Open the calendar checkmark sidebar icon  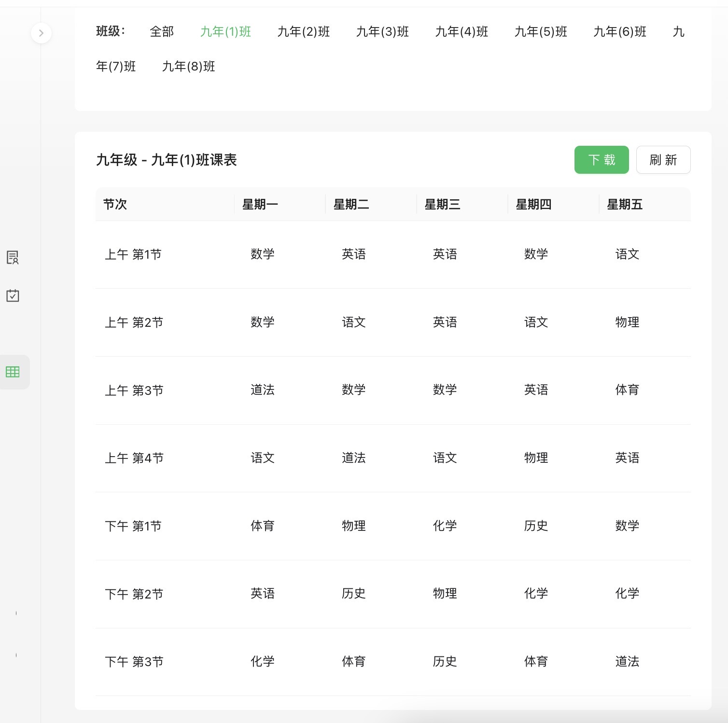pyautogui.click(x=13, y=295)
